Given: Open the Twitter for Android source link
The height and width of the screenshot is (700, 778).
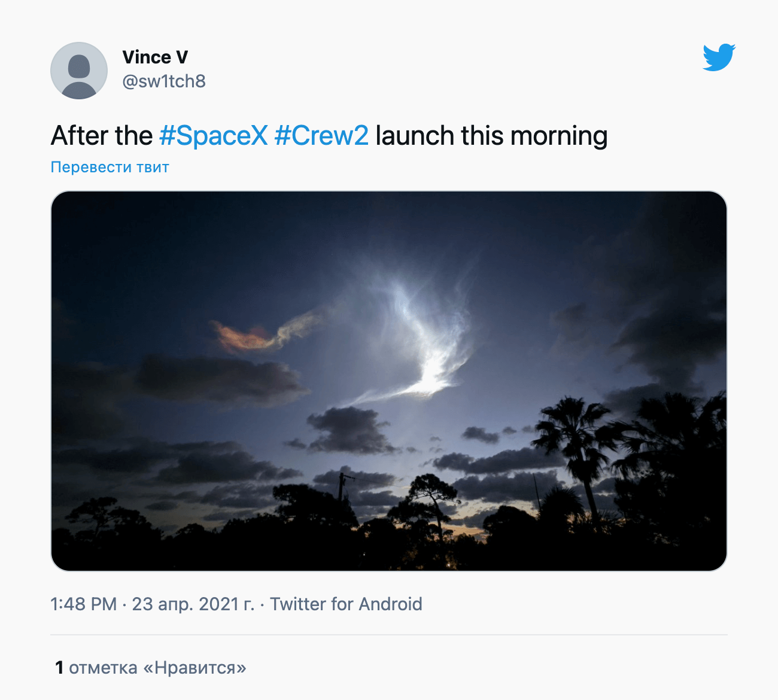Looking at the screenshot, I should click(346, 604).
